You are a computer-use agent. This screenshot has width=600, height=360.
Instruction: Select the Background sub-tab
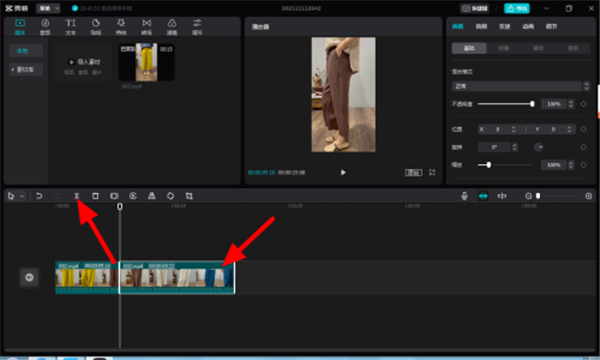click(573, 48)
